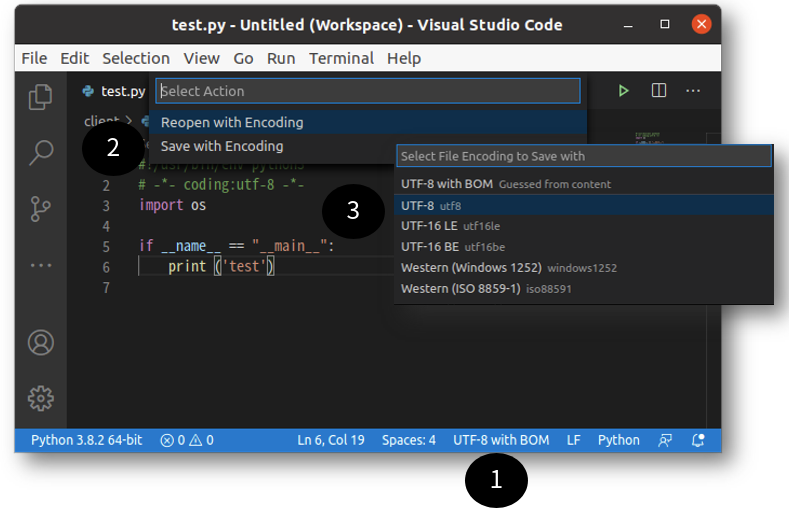Screen dimensions: 789x527
Task: Open the Selection menu
Action: (136, 58)
